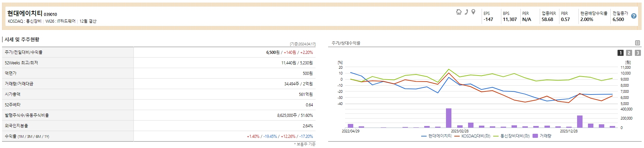Click the blue question mark help icon
Viewport: 644px width, 148px height.
[x=633, y=16]
